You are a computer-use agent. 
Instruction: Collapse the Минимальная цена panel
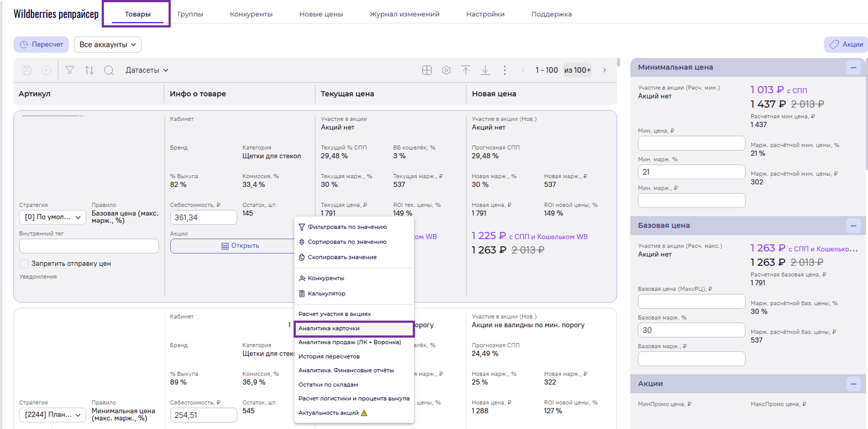coord(853,67)
